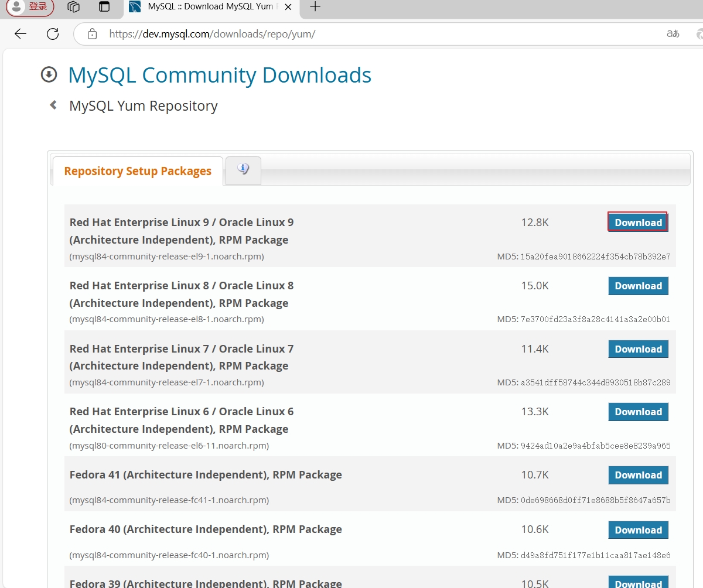Click the 11.4K file size value
Image resolution: width=703 pixels, height=588 pixels.
(x=535, y=349)
